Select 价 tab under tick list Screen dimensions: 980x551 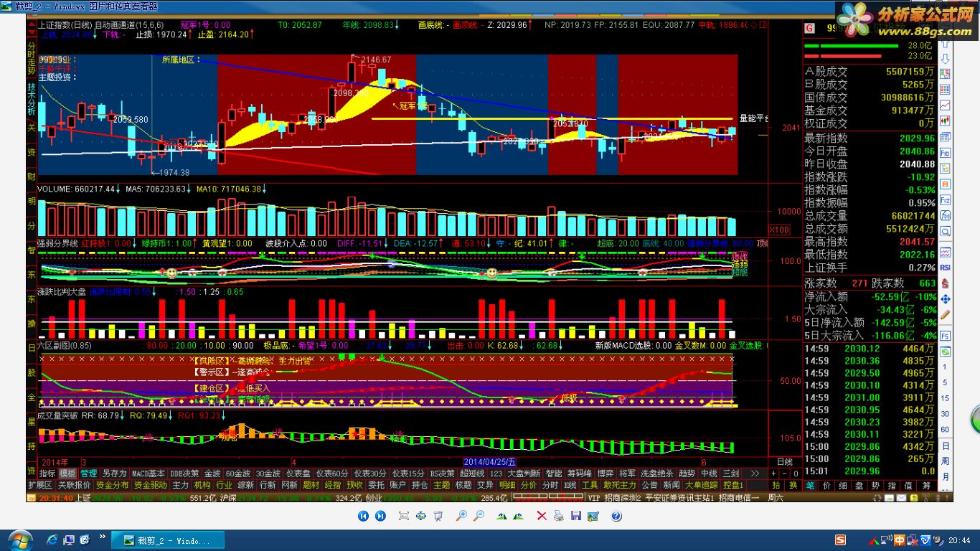(826, 486)
